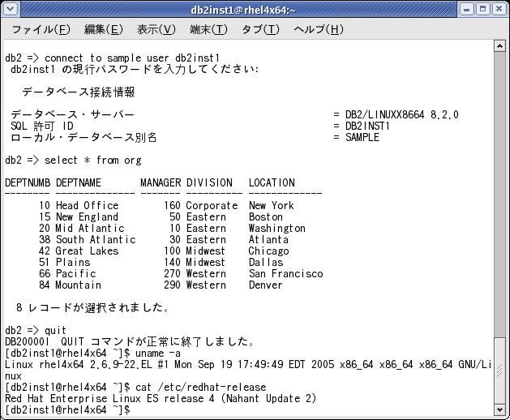Click 'Dallas' location value

tap(266, 262)
